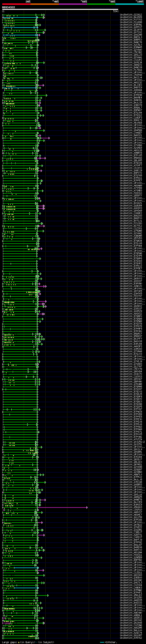Select the UniRef100_Q09134 label
Viewport: 146px width, 644px height.
coord(131,63)
